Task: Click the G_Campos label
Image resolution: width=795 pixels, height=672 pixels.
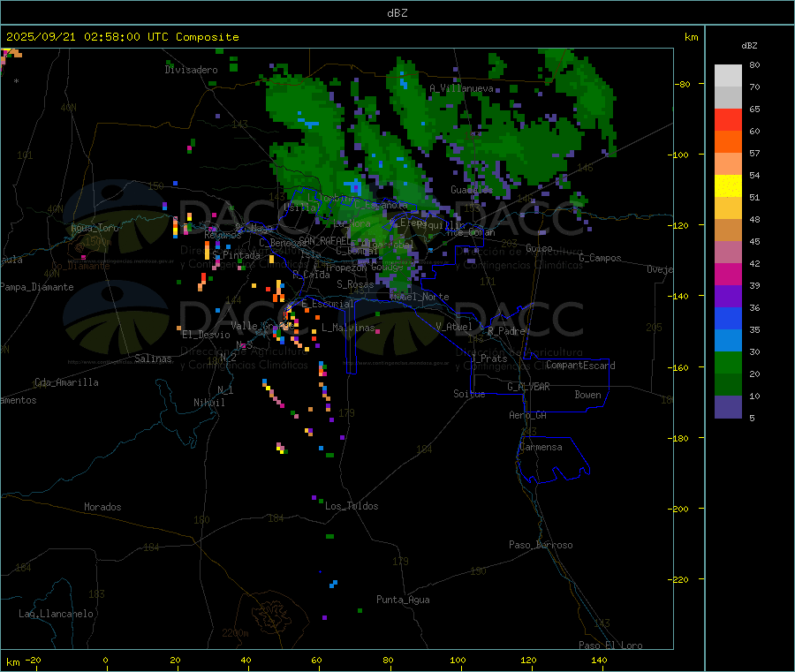Action: click(x=600, y=258)
